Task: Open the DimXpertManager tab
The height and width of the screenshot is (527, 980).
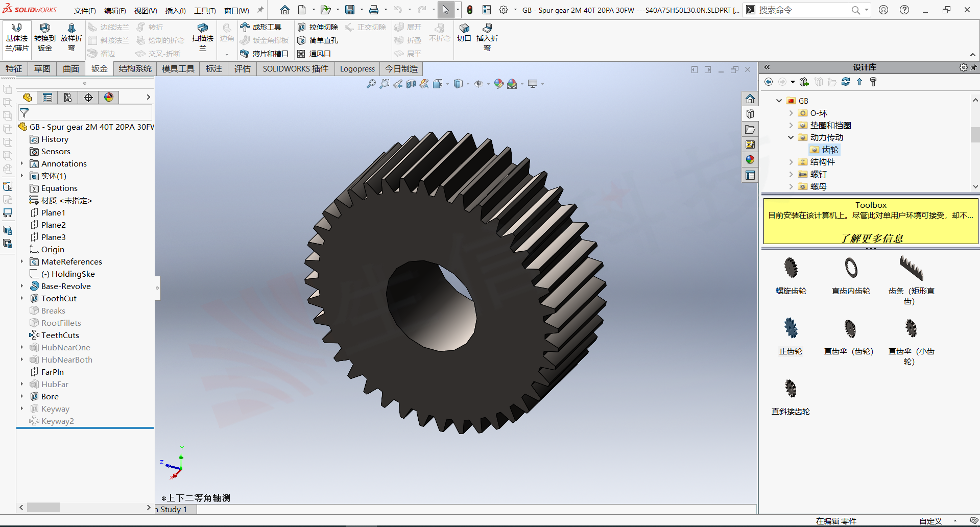Action: (88, 98)
